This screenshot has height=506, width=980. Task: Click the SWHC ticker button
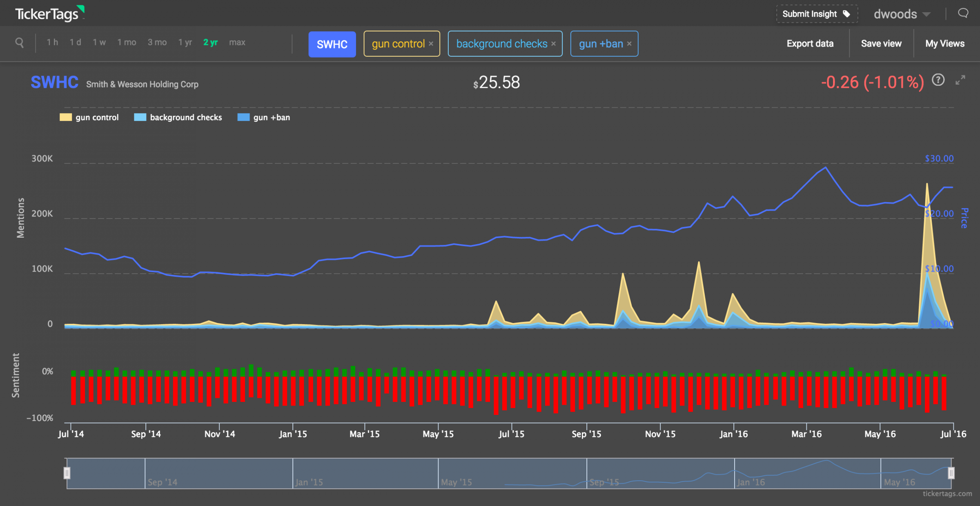coord(332,44)
